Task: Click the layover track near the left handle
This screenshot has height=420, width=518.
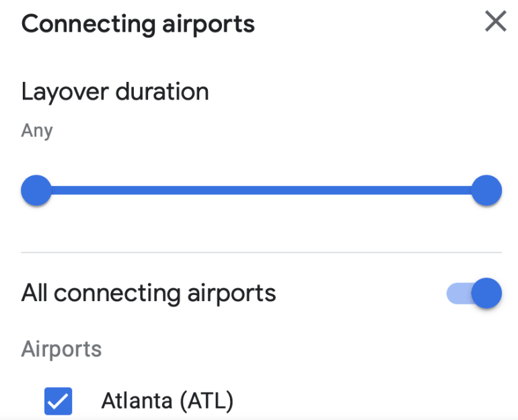Action: click(74, 190)
